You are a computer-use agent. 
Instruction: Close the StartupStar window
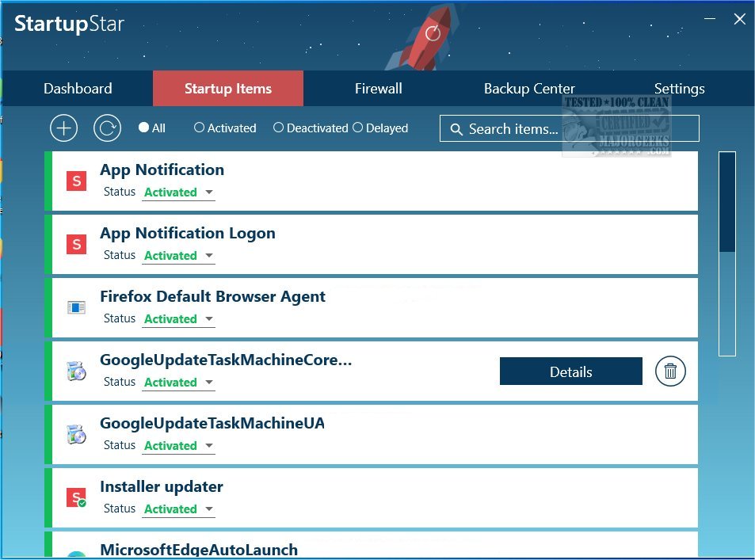[x=740, y=19]
